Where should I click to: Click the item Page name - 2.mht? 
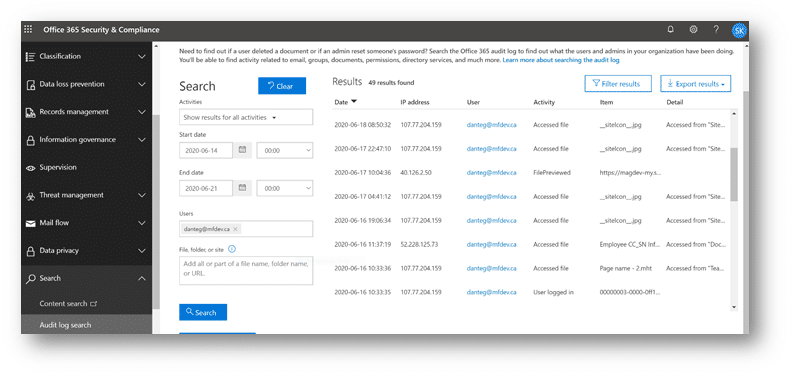click(x=626, y=268)
